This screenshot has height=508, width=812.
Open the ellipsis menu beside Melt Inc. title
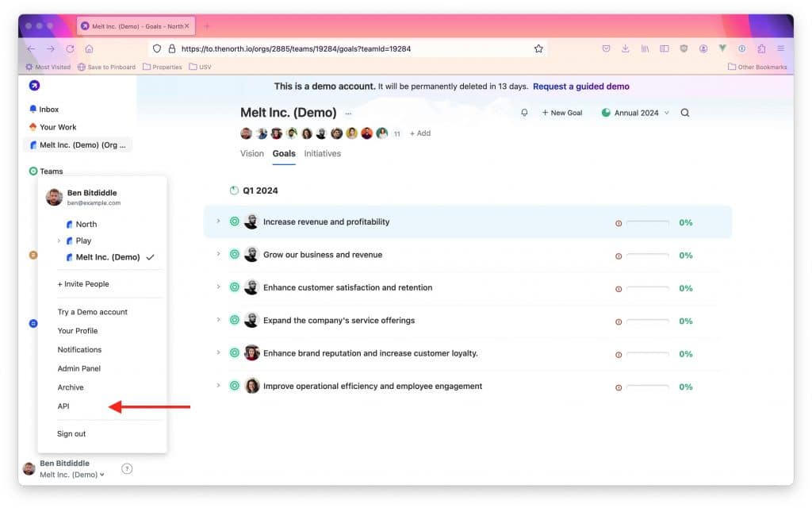348,114
